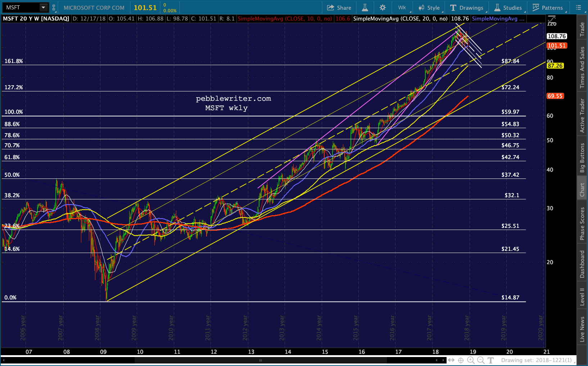Image resolution: width=588 pixels, height=366 pixels.
Task: Click the 38.2% Fibonacci level label
Action: click(12, 195)
